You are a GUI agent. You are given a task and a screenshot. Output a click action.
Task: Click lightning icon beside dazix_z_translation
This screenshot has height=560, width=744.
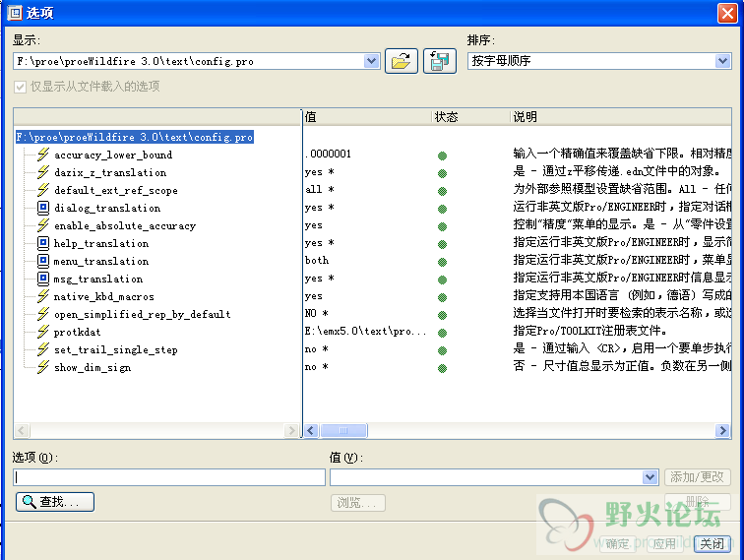(x=43, y=172)
